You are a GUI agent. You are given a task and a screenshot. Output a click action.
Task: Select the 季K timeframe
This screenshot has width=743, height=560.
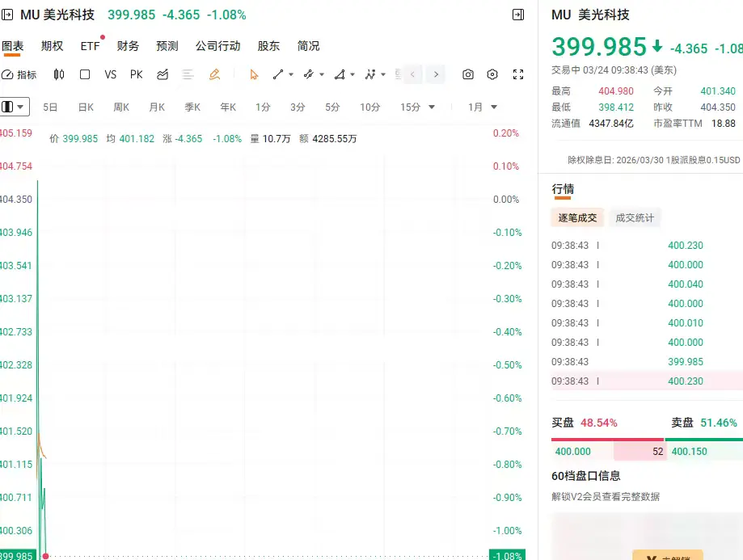[x=192, y=107]
